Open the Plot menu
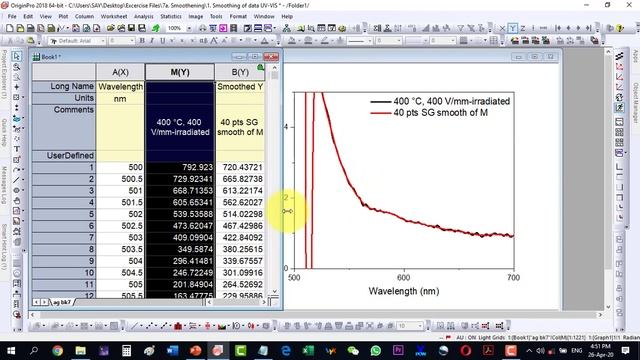Viewport: 640px width, 360px height. 63,16
